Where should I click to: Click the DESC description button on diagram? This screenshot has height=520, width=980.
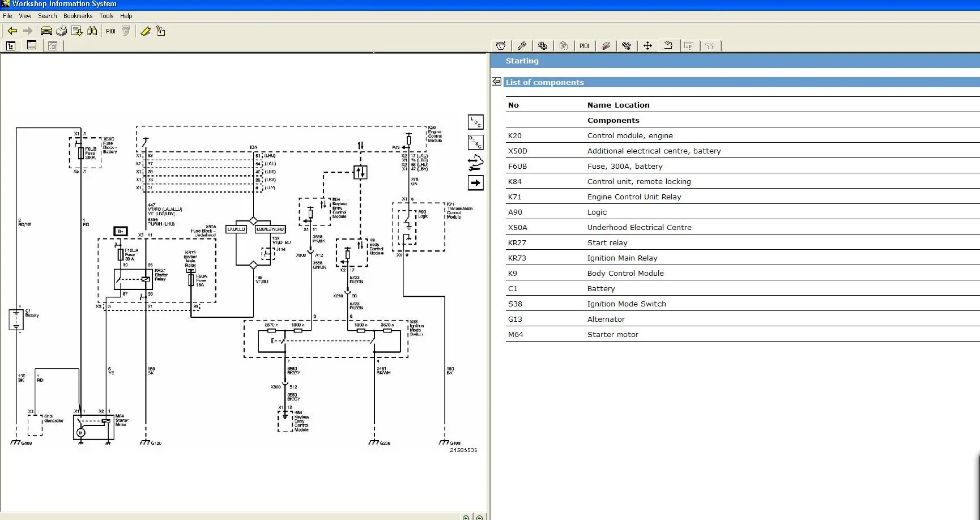click(476, 142)
